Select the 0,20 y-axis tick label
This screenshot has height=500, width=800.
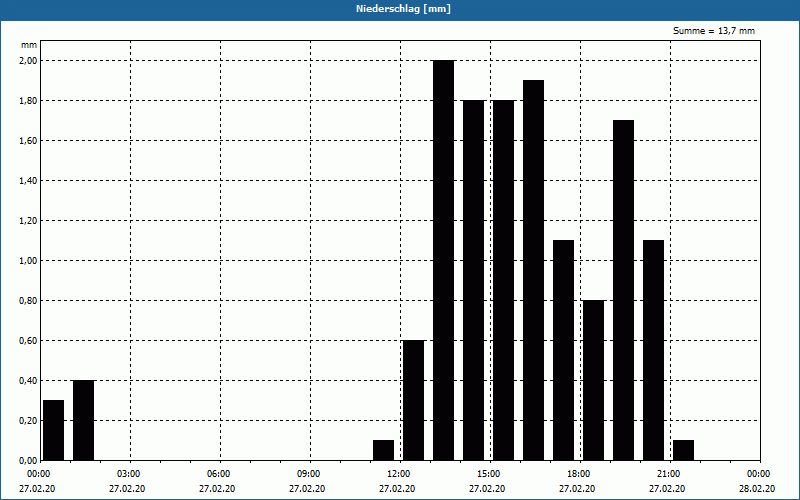(x=29, y=420)
